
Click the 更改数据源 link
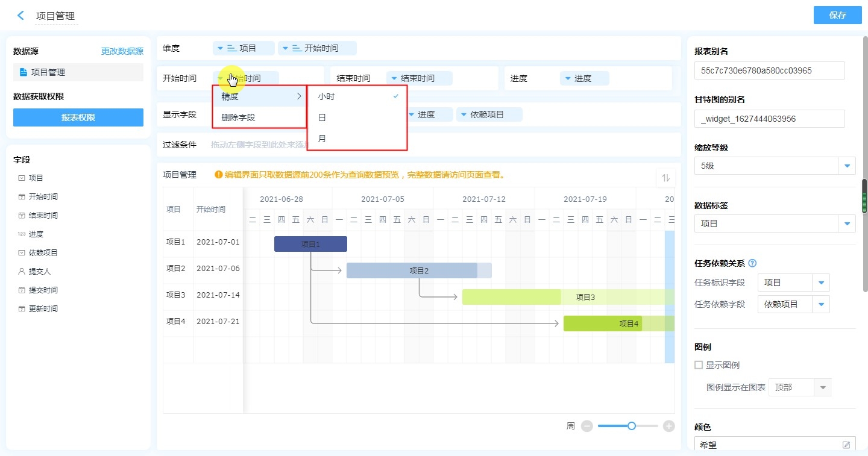pos(122,52)
